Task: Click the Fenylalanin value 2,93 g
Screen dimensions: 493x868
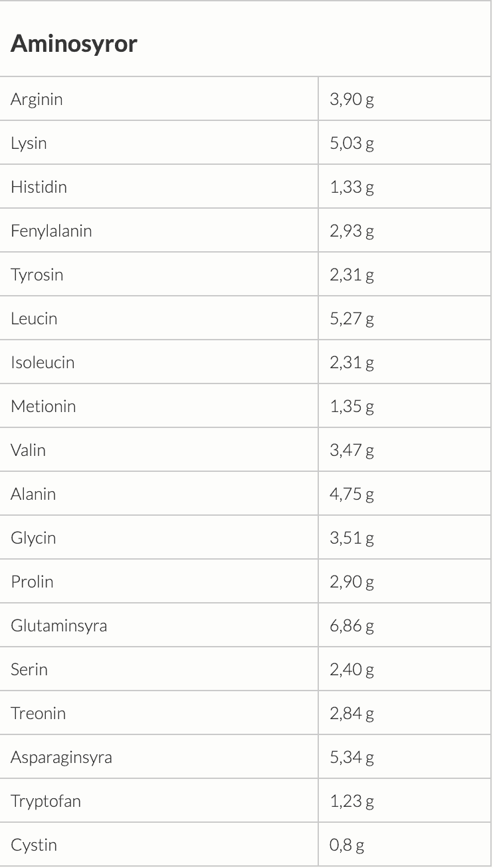Action: tap(351, 231)
